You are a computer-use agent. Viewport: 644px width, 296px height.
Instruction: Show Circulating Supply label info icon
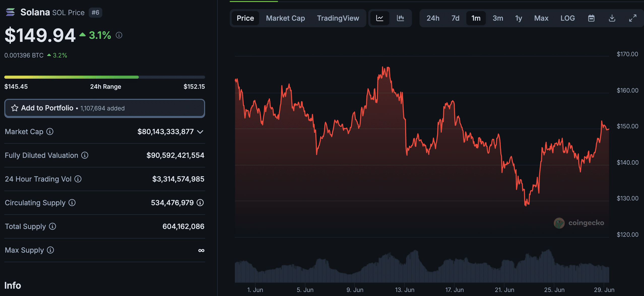pos(72,202)
